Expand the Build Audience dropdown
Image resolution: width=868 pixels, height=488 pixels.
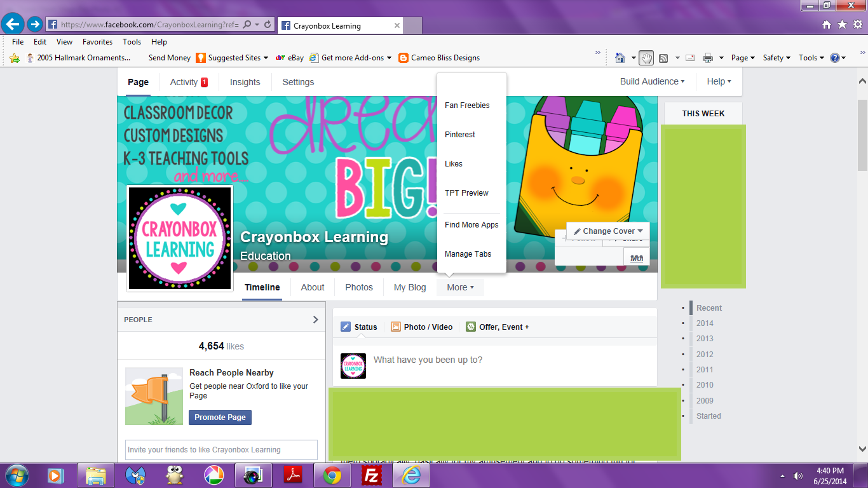click(651, 81)
